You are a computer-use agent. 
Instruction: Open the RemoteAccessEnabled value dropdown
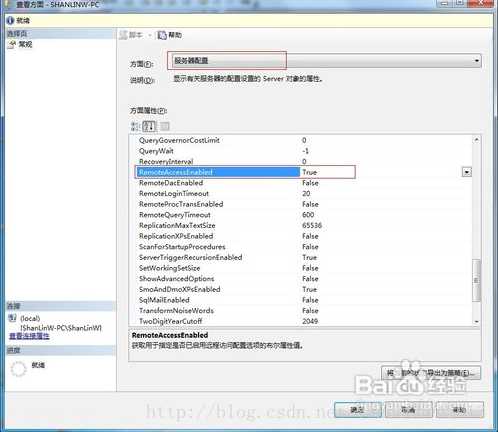pyautogui.click(x=467, y=172)
